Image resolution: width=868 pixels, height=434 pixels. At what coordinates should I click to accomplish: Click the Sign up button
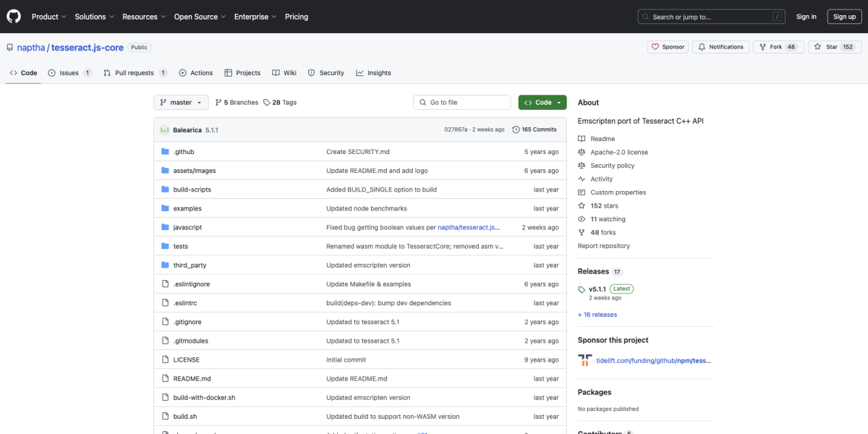pos(844,16)
